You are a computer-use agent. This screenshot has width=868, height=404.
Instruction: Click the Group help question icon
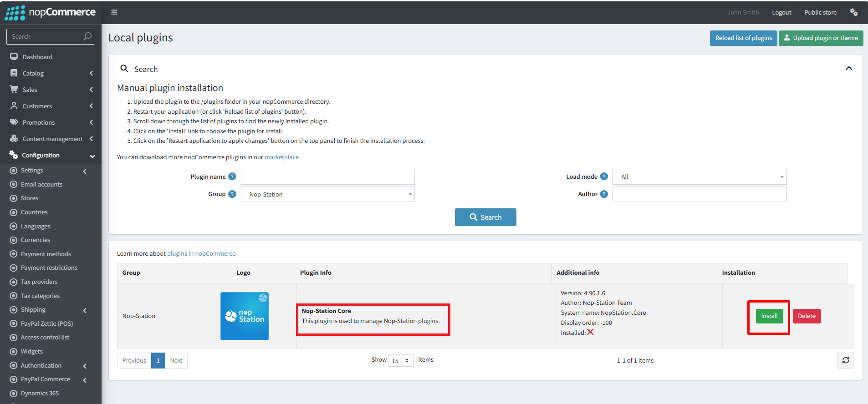[x=232, y=194]
